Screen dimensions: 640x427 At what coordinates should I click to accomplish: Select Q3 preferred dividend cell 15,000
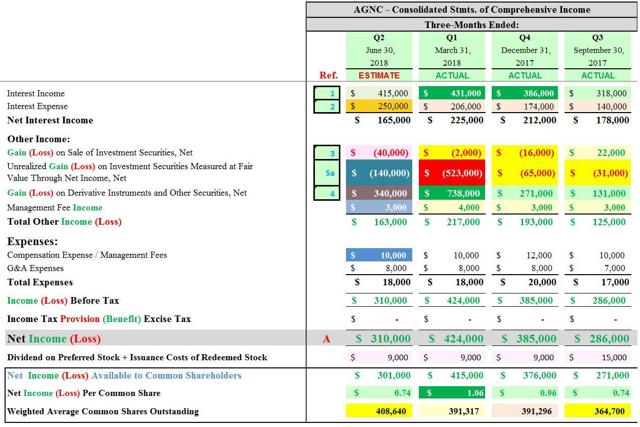598,358
